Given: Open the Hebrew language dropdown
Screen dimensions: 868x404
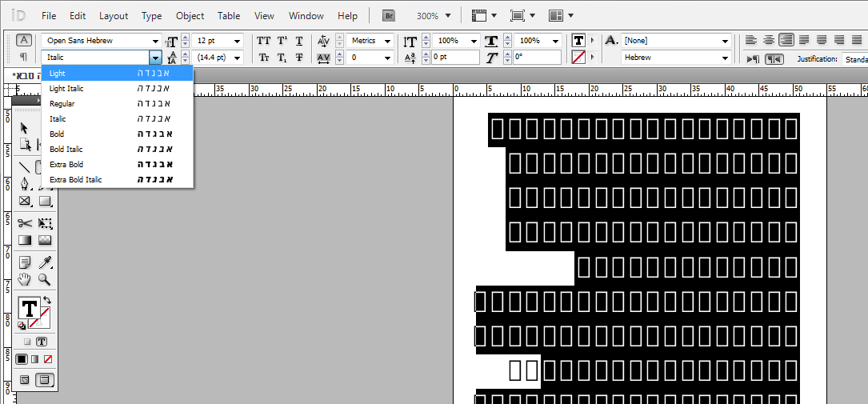Looking at the screenshot, I should [x=725, y=58].
